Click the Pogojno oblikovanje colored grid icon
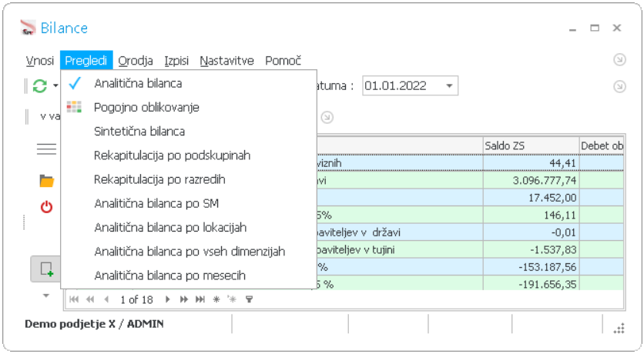This screenshot has width=644, height=354. click(75, 107)
